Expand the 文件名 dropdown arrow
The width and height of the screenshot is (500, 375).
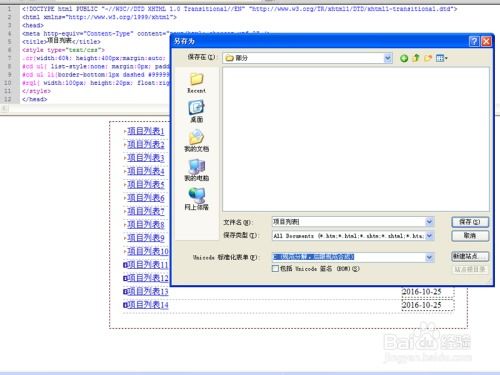[429, 222]
